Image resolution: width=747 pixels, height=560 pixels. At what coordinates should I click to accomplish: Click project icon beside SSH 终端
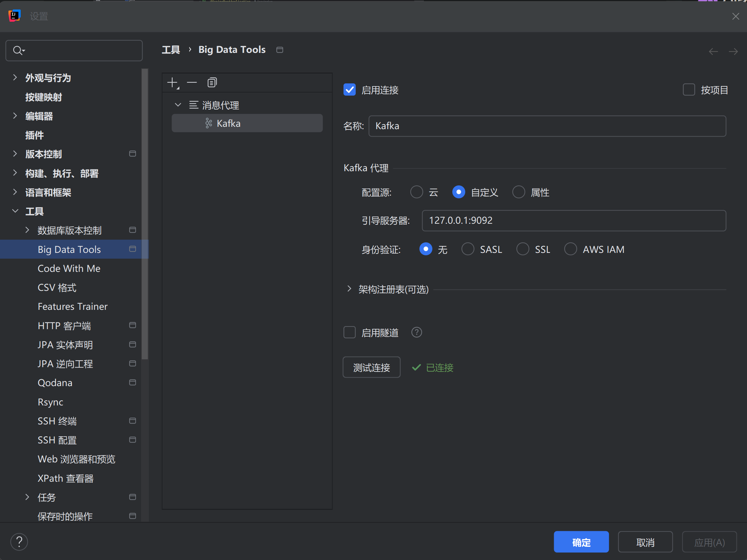(133, 421)
